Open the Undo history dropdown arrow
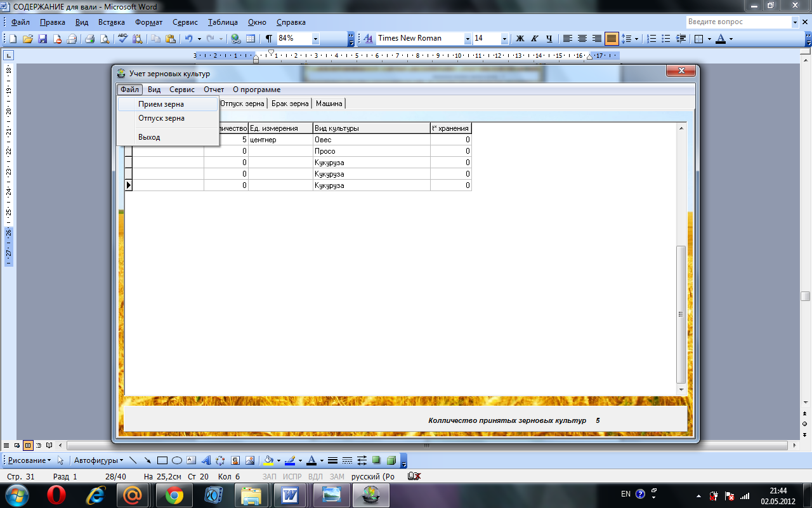The width and height of the screenshot is (812, 508). [x=199, y=39]
